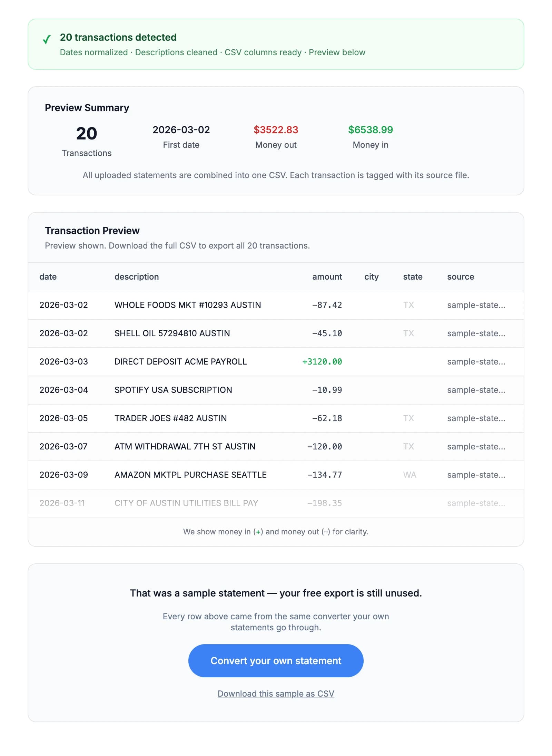Click the city column header
The image size is (552, 756).
click(371, 277)
